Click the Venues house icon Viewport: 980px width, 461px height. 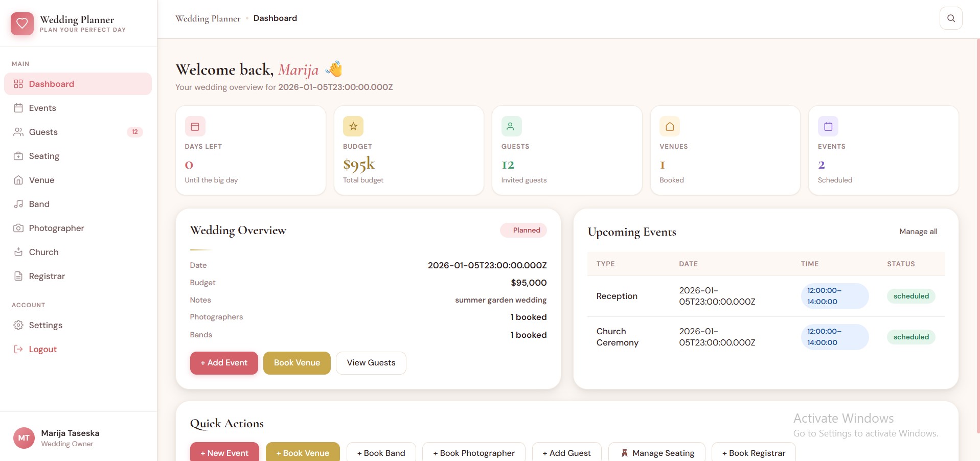669,126
